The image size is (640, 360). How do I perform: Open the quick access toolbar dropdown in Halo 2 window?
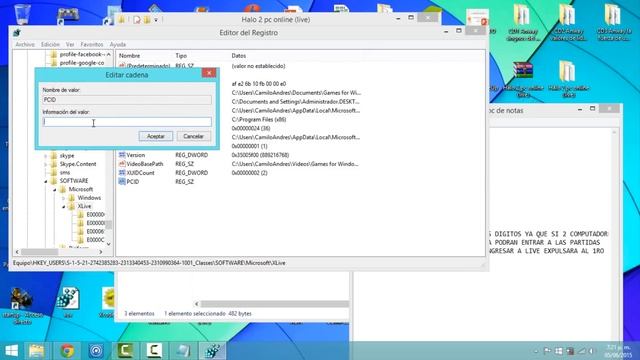click(156, 20)
